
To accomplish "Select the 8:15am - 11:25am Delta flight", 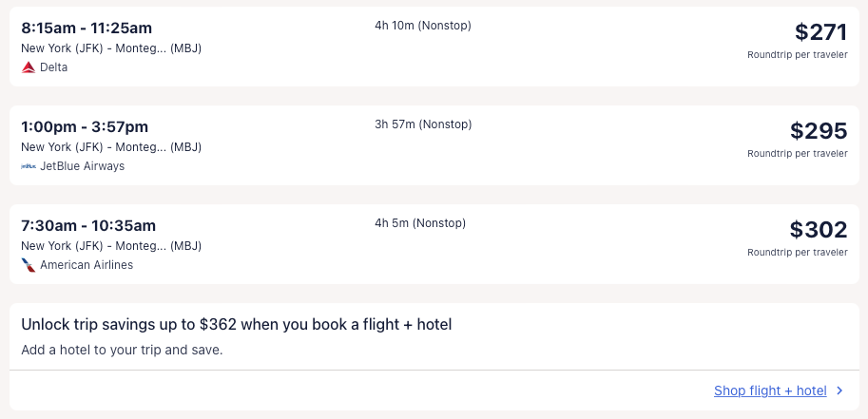I will point(87,28).
